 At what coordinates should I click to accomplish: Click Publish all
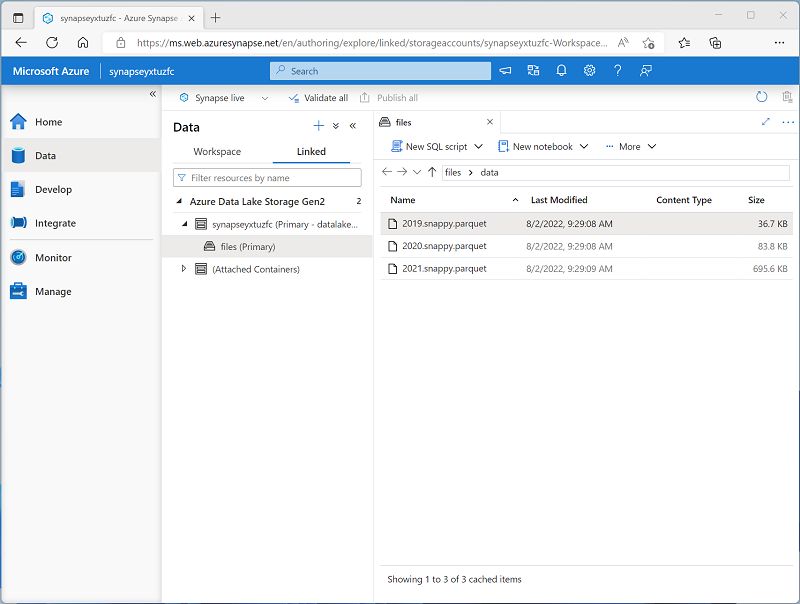tap(389, 98)
